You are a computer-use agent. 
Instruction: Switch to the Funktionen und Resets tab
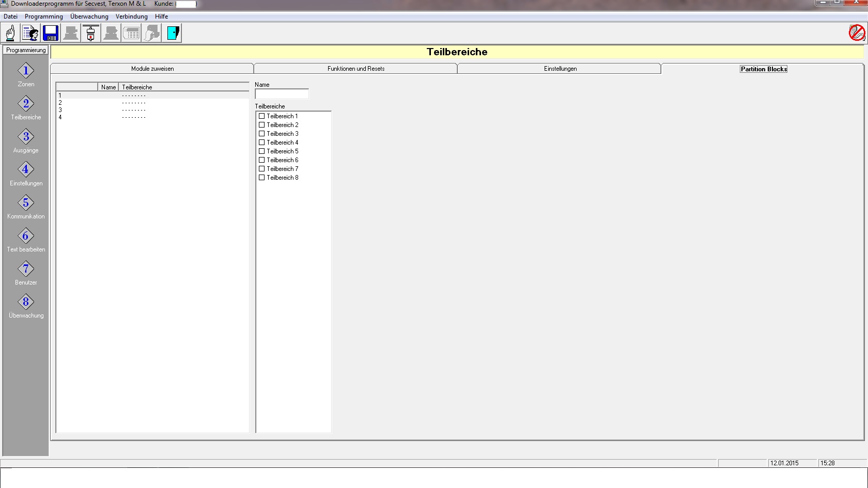(x=355, y=69)
